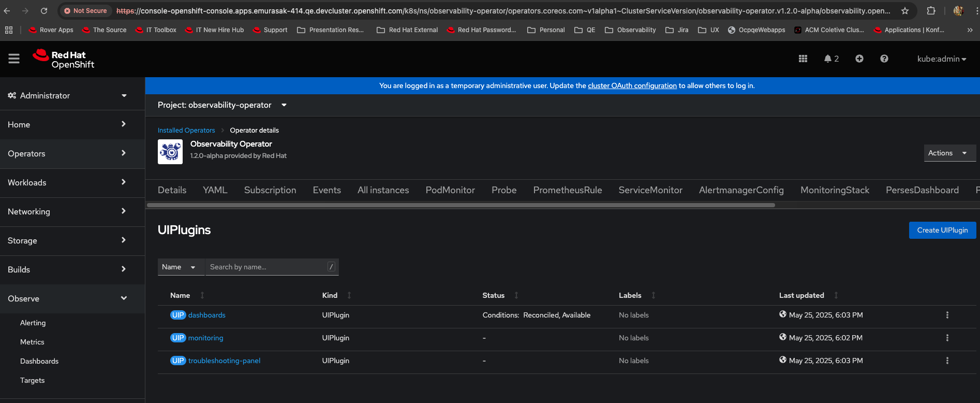This screenshot has width=980, height=403.
Task: Sort table by Status column
Action: (493, 295)
